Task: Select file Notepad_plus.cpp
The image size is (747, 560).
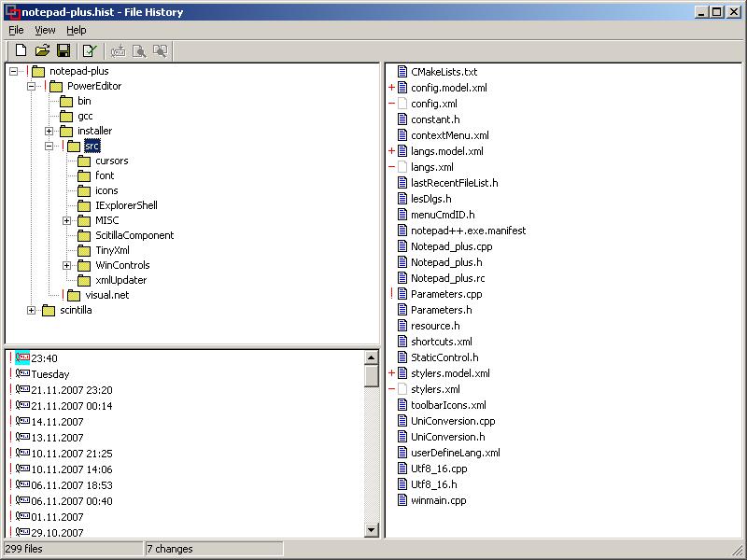Action: (x=452, y=246)
